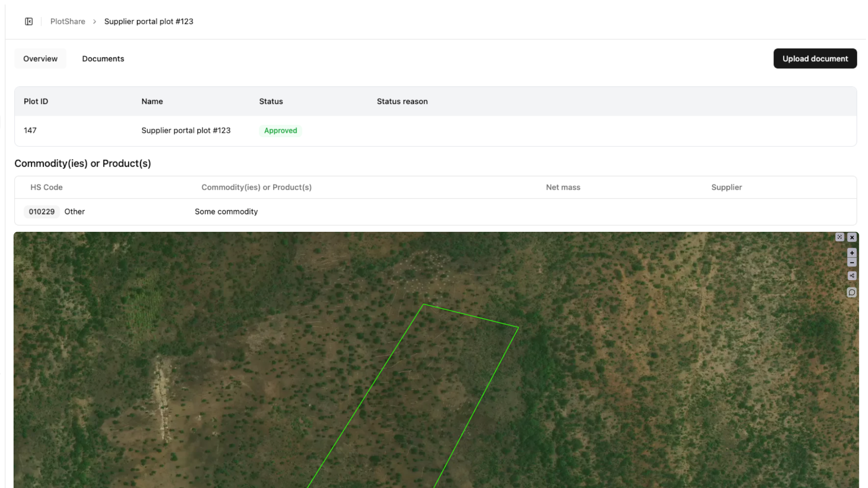Click the Supplier column header

pos(726,187)
